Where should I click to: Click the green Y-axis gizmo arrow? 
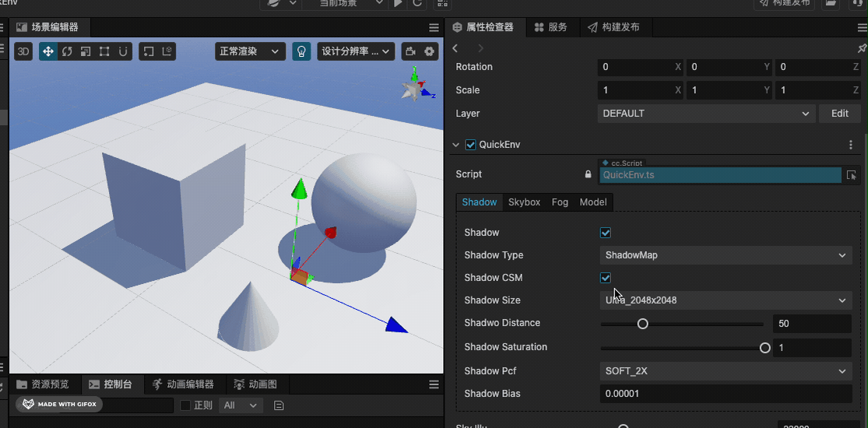tap(300, 188)
